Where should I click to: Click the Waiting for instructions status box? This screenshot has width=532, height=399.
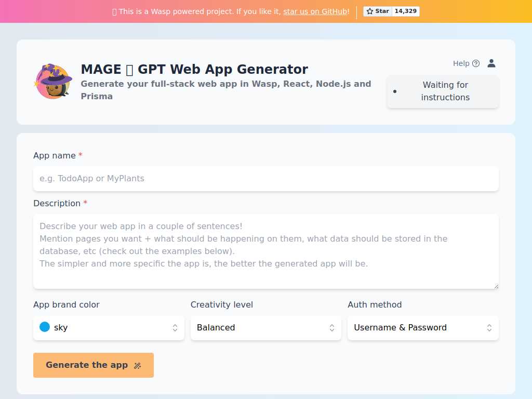click(443, 91)
